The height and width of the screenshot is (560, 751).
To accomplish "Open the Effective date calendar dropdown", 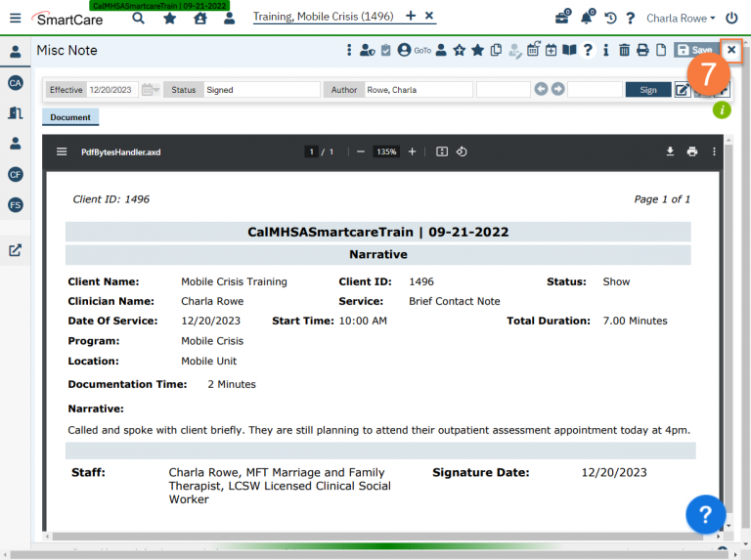I will point(151,90).
